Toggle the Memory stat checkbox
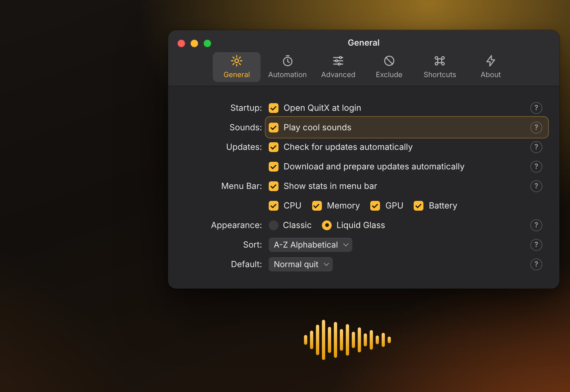The image size is (570, 392). (317, 206)
